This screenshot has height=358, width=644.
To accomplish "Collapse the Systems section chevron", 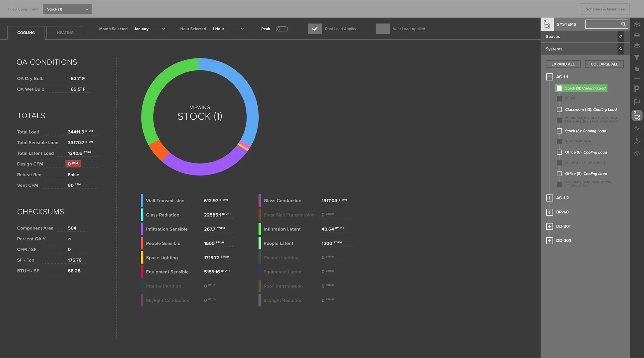I will pos(621,49).
